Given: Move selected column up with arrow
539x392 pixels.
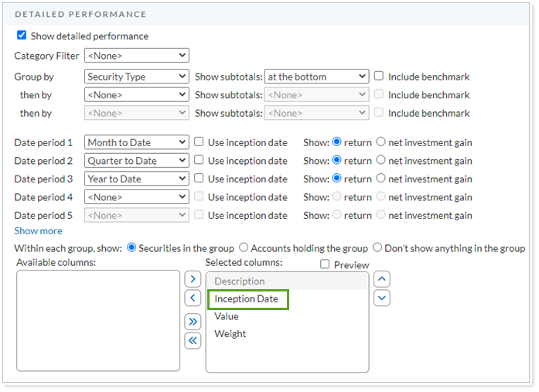Looking at the screenshot, I should (381, 278).
